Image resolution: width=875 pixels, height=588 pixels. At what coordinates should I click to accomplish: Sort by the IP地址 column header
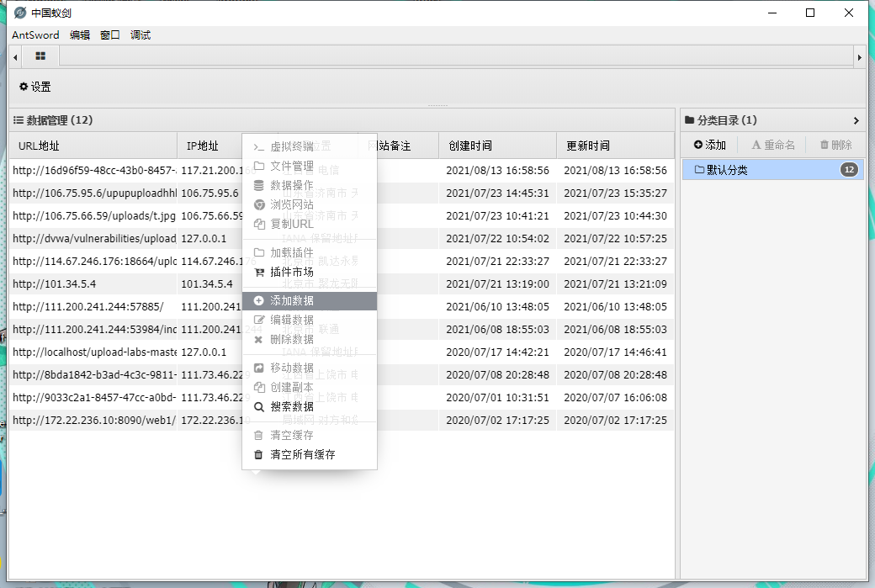pos(209,146)
